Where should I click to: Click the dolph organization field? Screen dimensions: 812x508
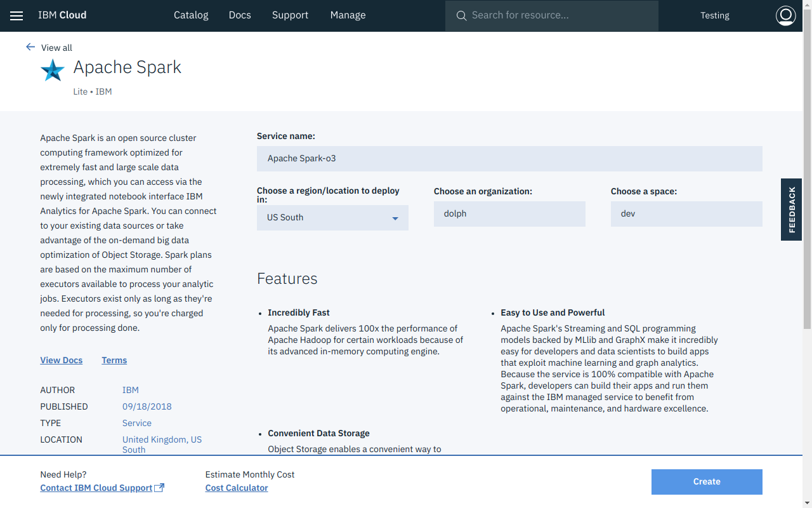click(x=509, y=213)
